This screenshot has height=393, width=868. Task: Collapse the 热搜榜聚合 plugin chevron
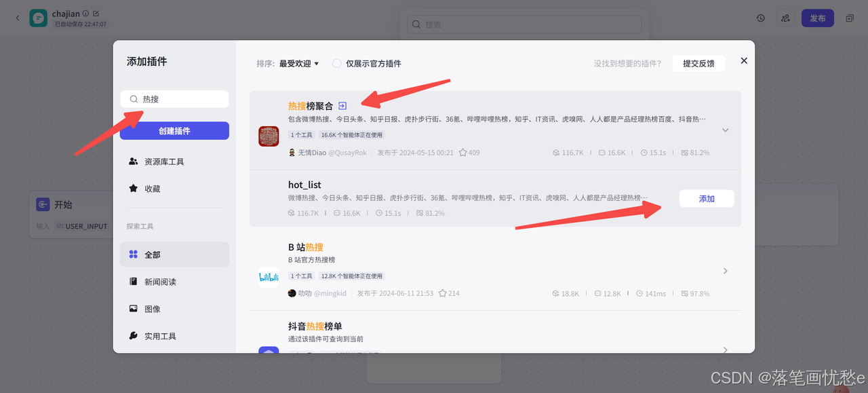tap(725, 130)
